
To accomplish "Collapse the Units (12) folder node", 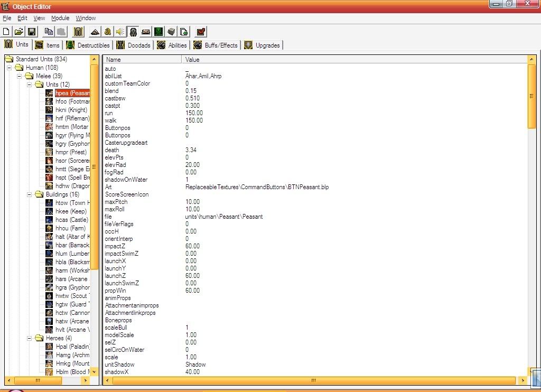I will (30, 85).
